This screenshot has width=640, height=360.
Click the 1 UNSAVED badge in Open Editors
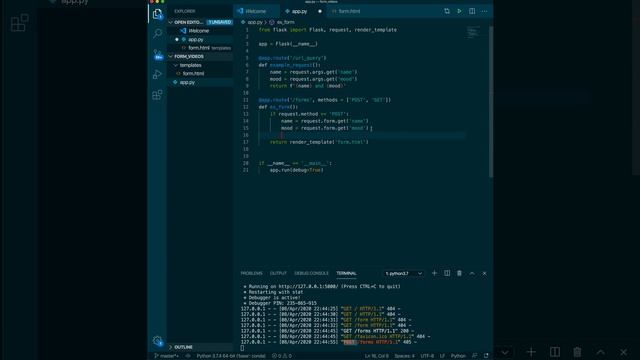(219, 22)
